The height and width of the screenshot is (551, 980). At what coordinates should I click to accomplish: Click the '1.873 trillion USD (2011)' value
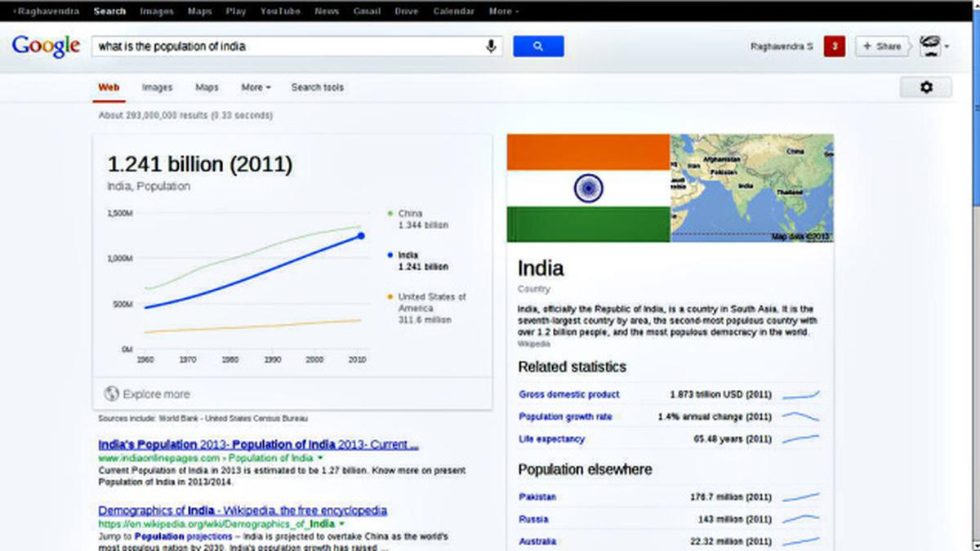(x=720, y=395)
